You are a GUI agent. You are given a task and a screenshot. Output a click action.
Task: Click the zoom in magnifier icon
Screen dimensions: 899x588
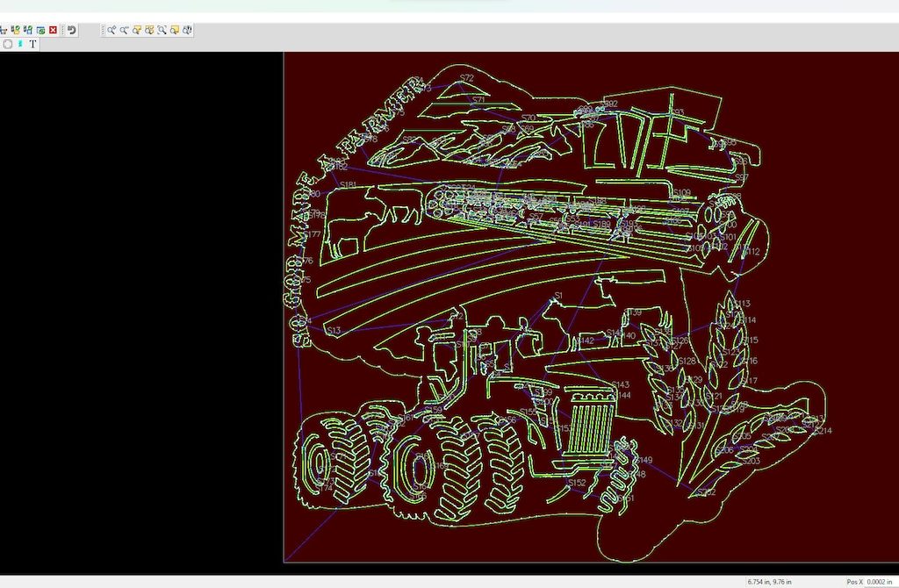[x=111, y=30]
